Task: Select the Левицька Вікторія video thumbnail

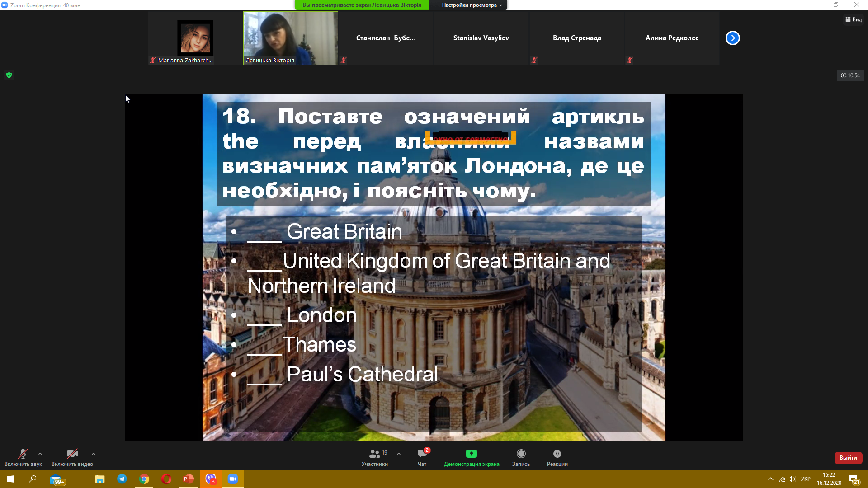Action: (x=290, y=38)
